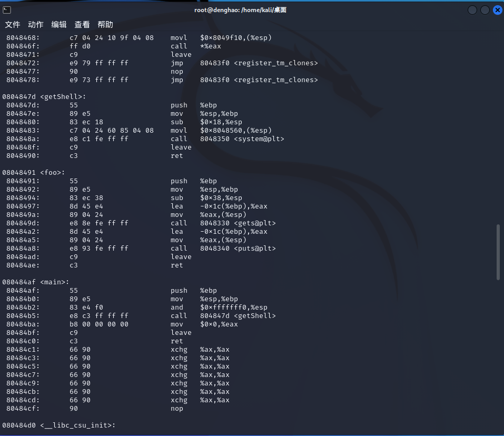
Task: Click the call 8048340 <puts@plt> instruction
Action: [x=223, y=249]
